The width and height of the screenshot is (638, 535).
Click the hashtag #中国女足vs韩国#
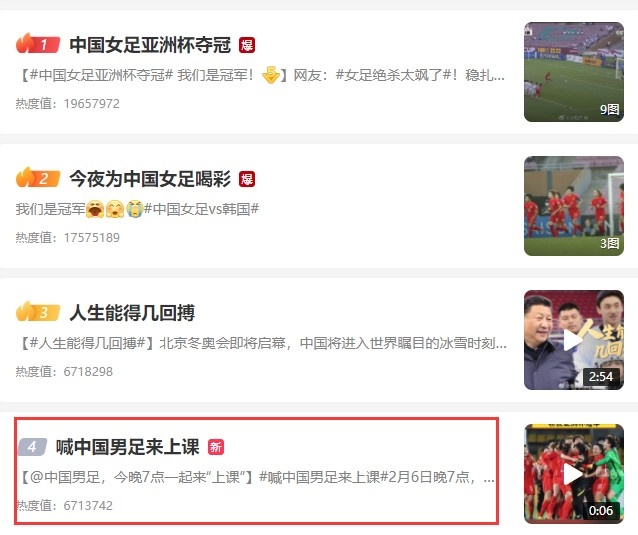(x=201, y=209)
